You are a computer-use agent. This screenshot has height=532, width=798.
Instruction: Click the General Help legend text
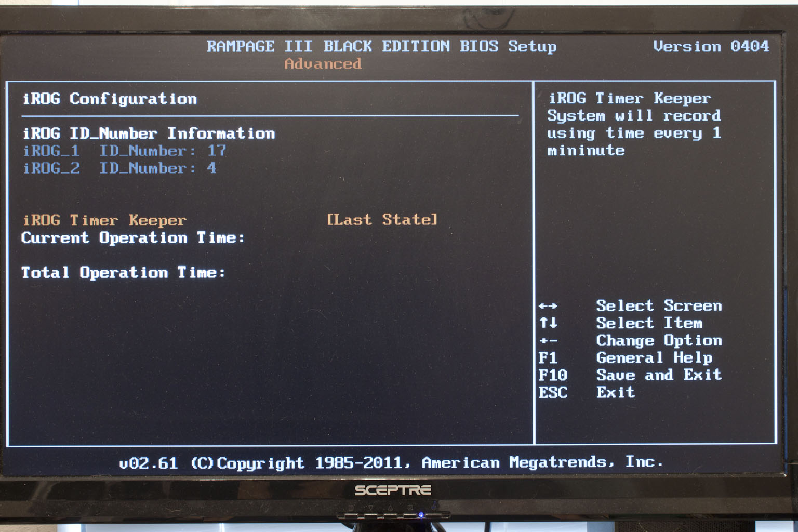(654, 358)
